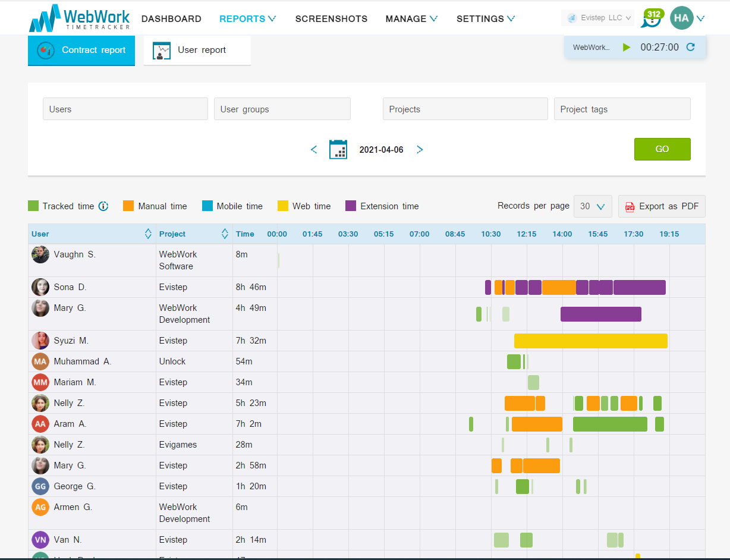This screenshot has height=560, width=730.
Task: Click Syuzi M. yellow web time bar
Action: (591, 341)
